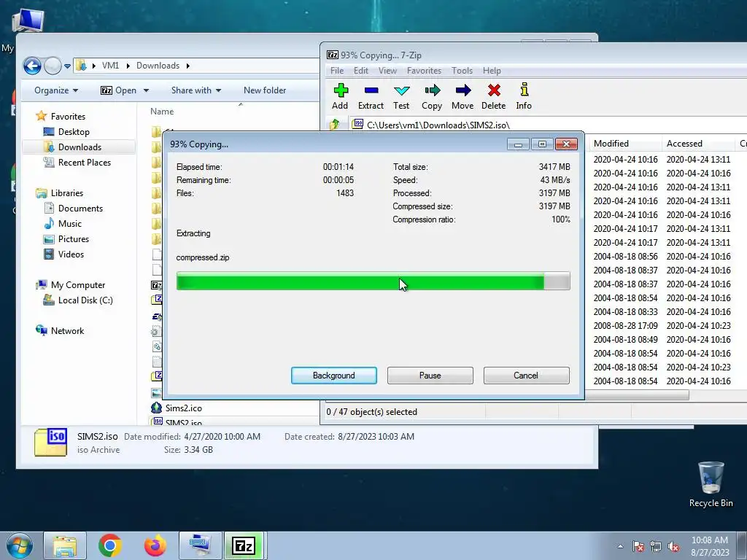Click the taskbar clock showing 10:08 AM
Image resolution: width=747 pixels, height=560 pixels.
pos(709,546)
